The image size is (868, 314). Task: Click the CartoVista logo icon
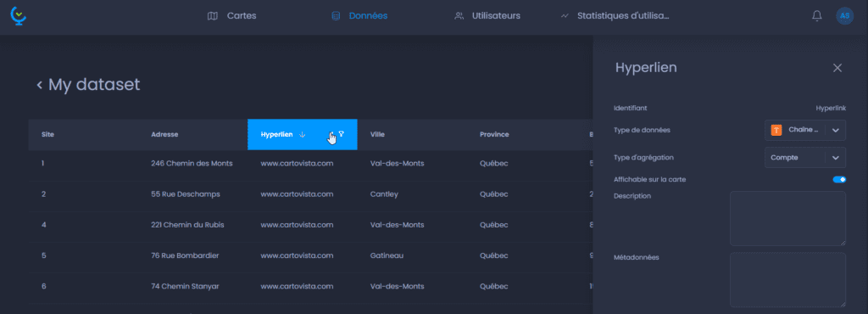click(x=19, y=16)
